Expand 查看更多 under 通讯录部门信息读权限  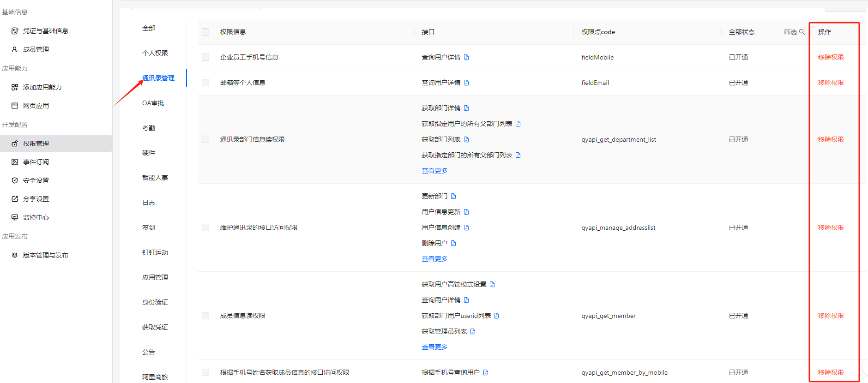434,171
